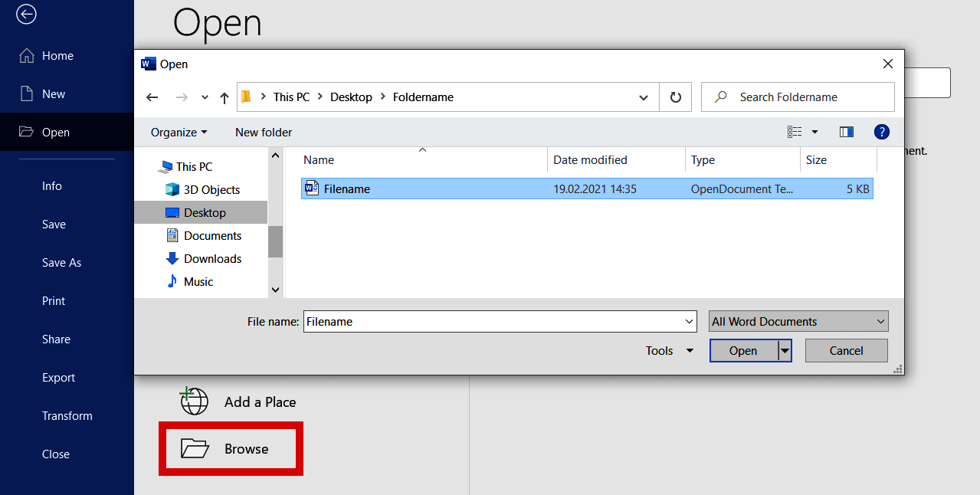Viewport: 980px width, 495px height.
Task: Select Export in the sidebar
Action: (x=58, y=377)
